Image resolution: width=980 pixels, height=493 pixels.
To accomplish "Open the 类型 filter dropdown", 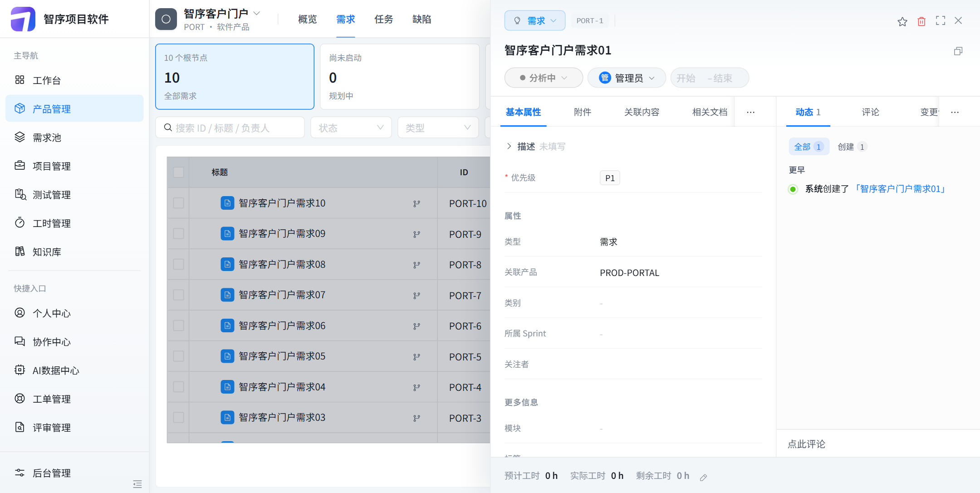I will pyautogui.click(x=438, y=128).
